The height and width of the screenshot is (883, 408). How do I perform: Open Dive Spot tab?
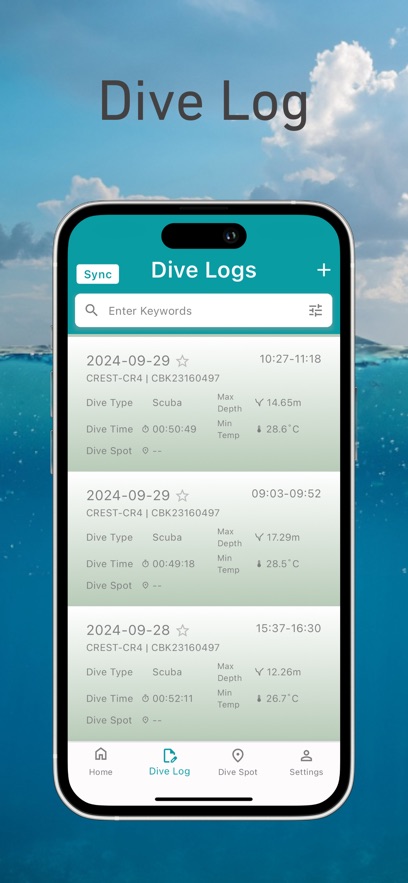(237, 762)
